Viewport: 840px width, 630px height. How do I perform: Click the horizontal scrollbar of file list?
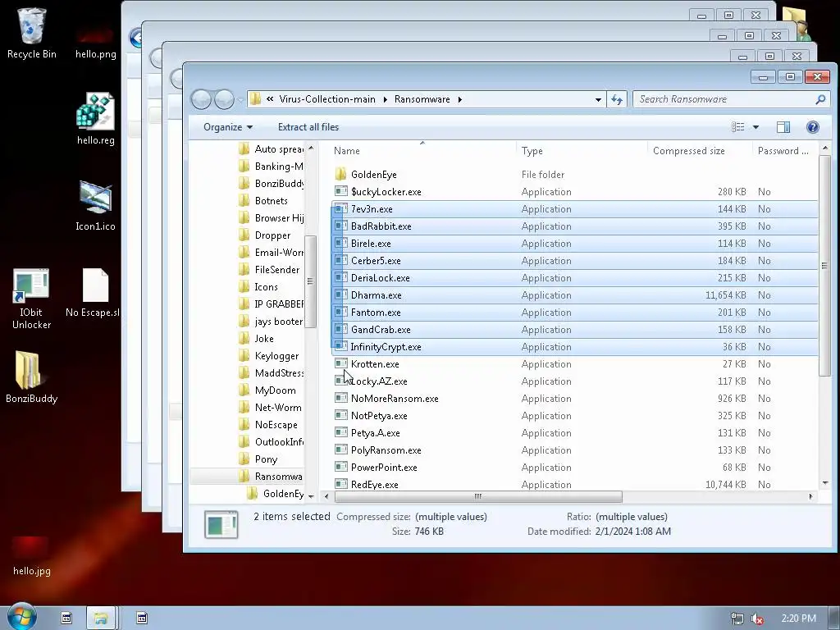[478, 496]
